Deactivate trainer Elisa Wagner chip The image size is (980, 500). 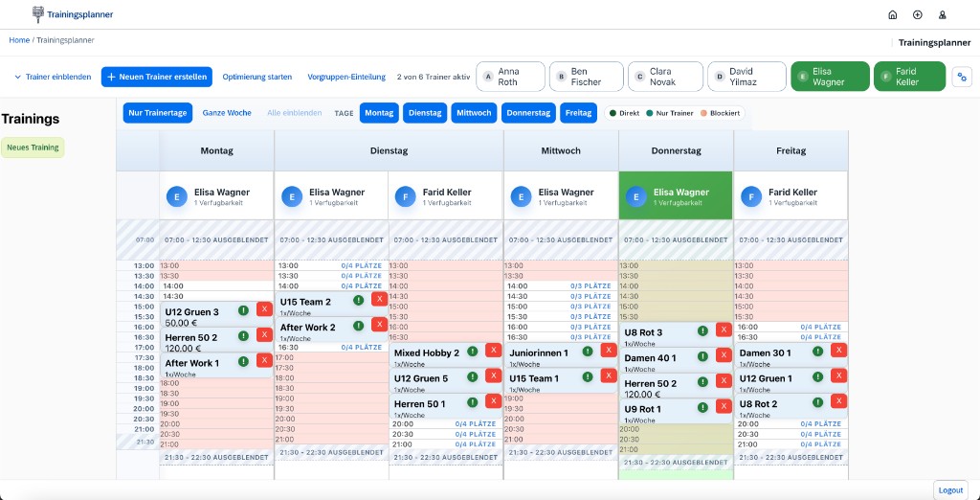[x=830, y=77]
